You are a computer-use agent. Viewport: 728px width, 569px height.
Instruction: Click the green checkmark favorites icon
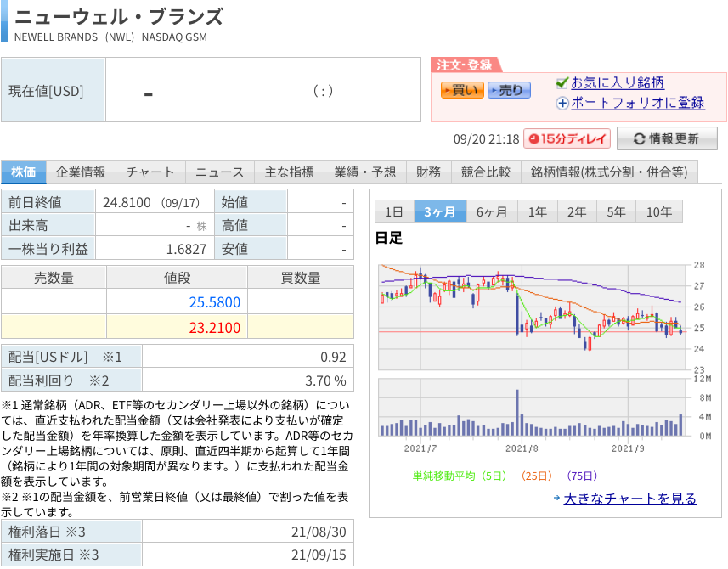pyautogui.click(x=562, y=83)
